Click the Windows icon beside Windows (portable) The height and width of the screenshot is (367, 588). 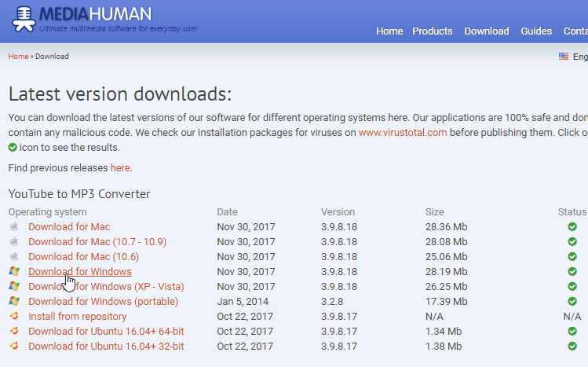click(14, 301)
